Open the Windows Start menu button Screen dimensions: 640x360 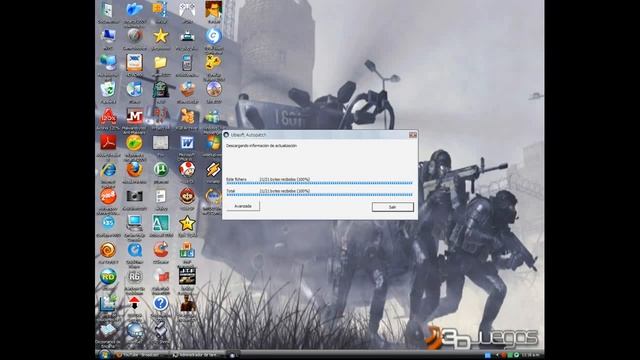[x=104, y=355]
